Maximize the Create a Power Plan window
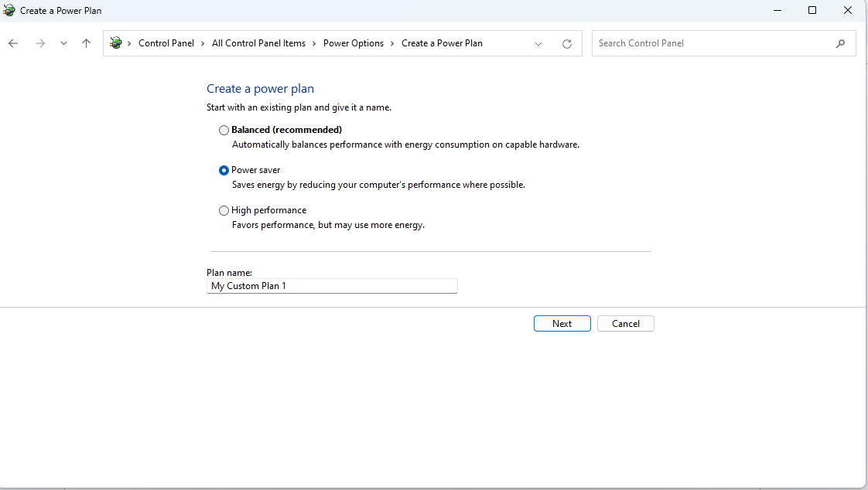This screenshot has width=868, height=490. (x=812, y=11)
